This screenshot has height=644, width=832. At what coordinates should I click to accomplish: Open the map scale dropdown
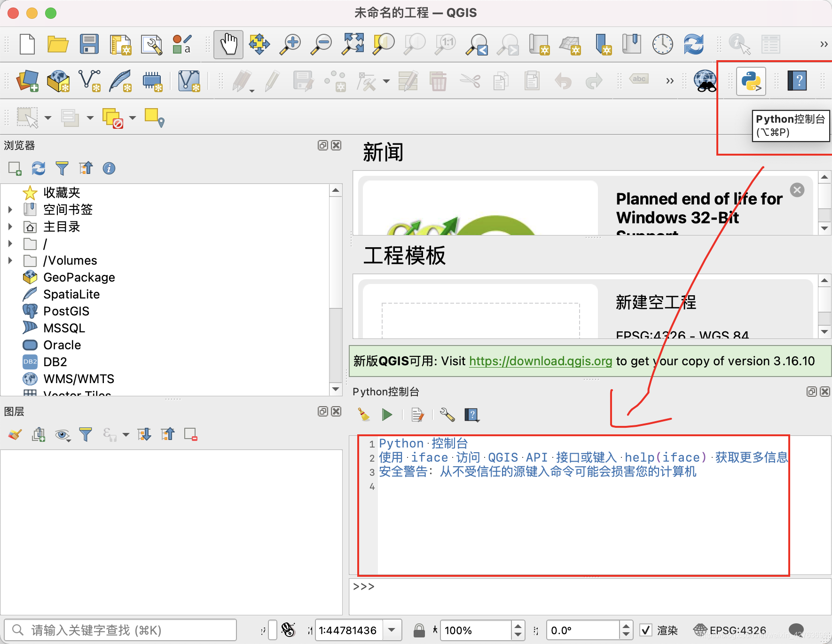[392, 630]
